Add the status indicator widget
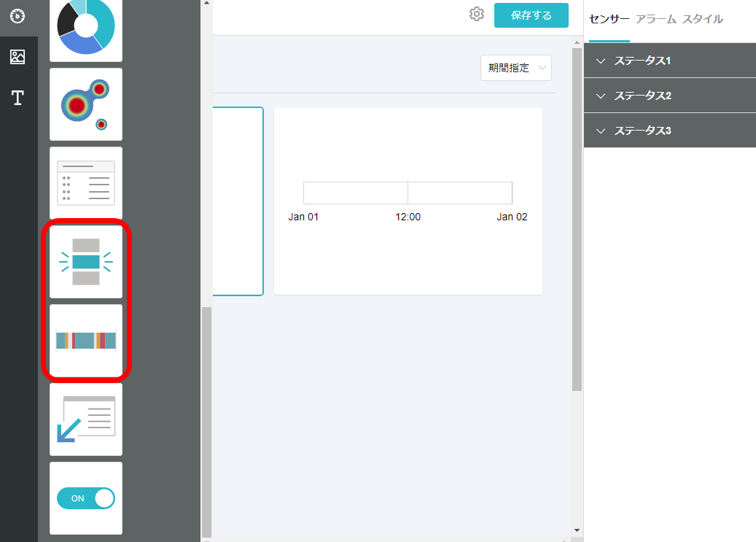This screenshot has height=542, width=756. tap(86, 262)
